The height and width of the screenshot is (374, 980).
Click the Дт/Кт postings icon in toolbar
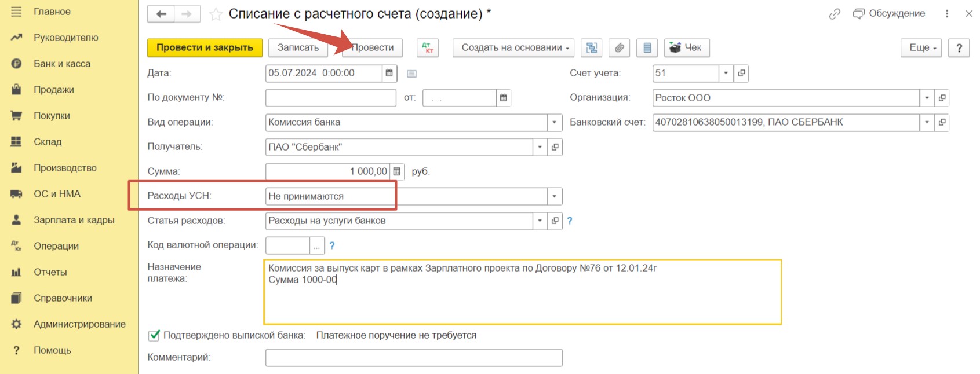(427, 47)
